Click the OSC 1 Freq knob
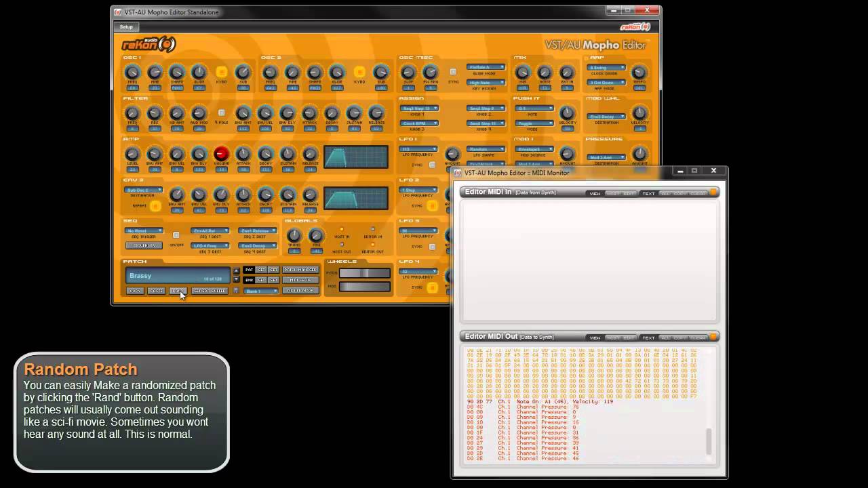Screen dimensions: 868x488 [133, 73]
